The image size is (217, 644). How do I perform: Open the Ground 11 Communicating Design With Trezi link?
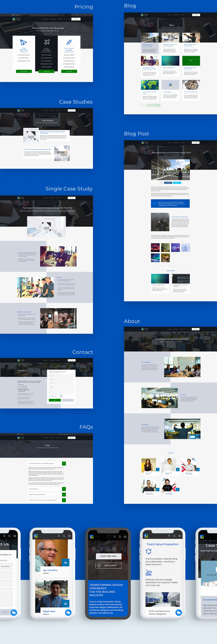pyautogui.click(x=38, y=149)
